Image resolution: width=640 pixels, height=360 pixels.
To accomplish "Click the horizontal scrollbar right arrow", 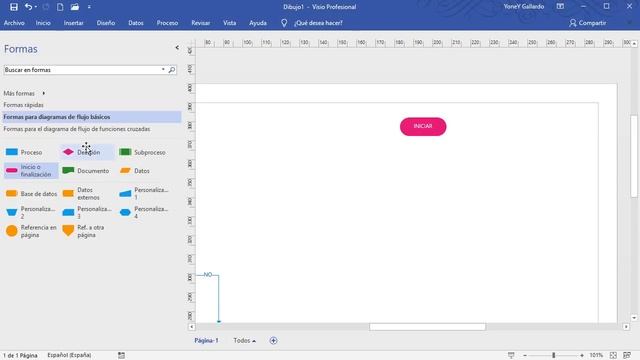I will [626, 327].
